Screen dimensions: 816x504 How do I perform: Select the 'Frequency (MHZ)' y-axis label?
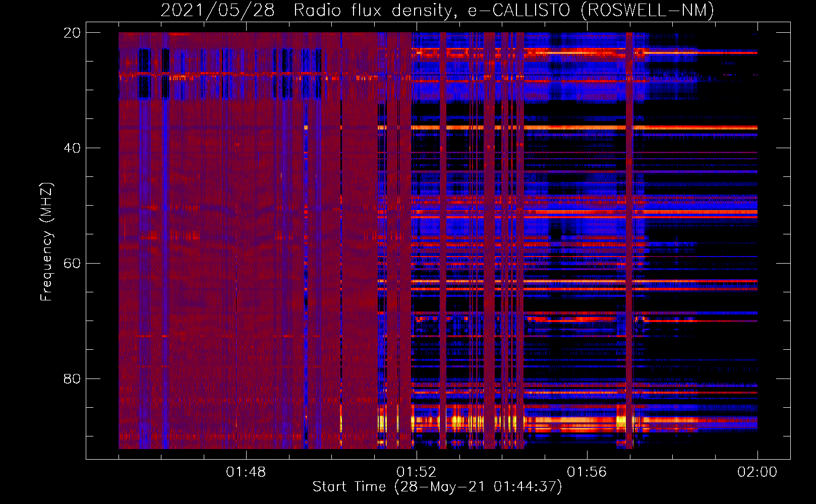click(46, 242)
